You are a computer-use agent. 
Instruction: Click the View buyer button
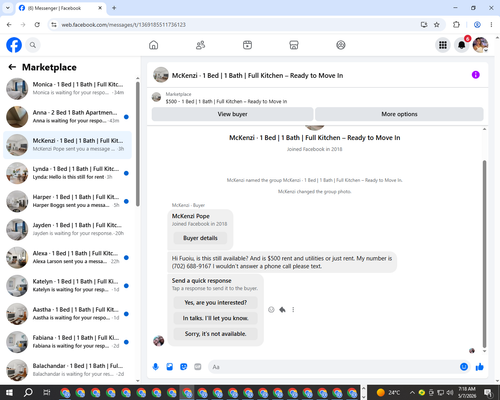pyautogui.click(x=232, y=114)
